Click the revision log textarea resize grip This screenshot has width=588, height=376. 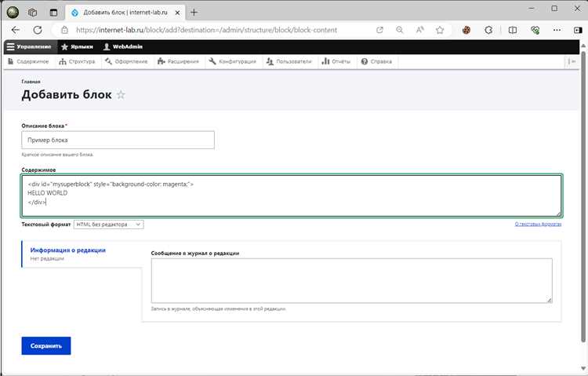(550, 300)
